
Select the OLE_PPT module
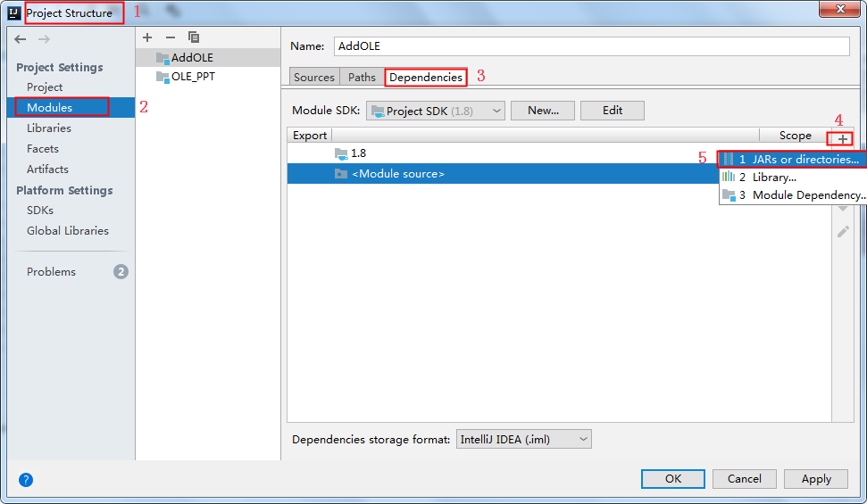pos(208,76)
